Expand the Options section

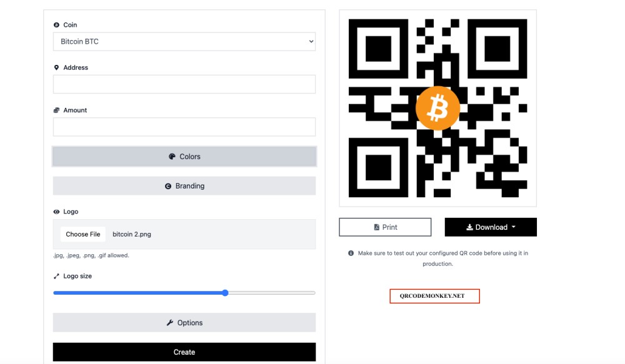point(184,323)
